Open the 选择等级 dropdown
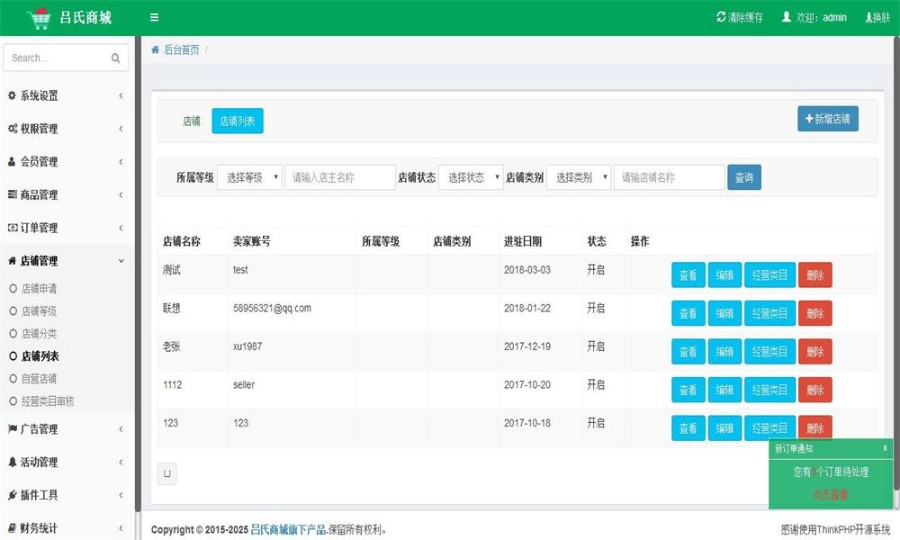The width and height of the screenshot is (900, 540). coord(249,177)
